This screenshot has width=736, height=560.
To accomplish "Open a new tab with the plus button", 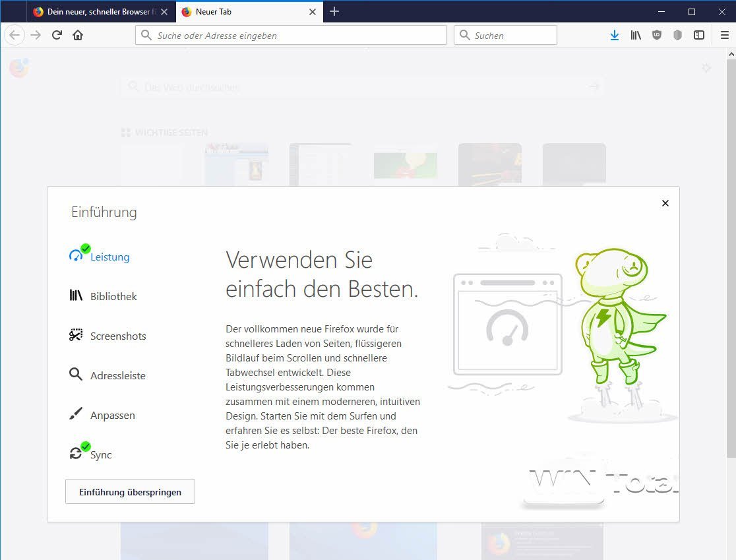I will [x=334, y=11].
